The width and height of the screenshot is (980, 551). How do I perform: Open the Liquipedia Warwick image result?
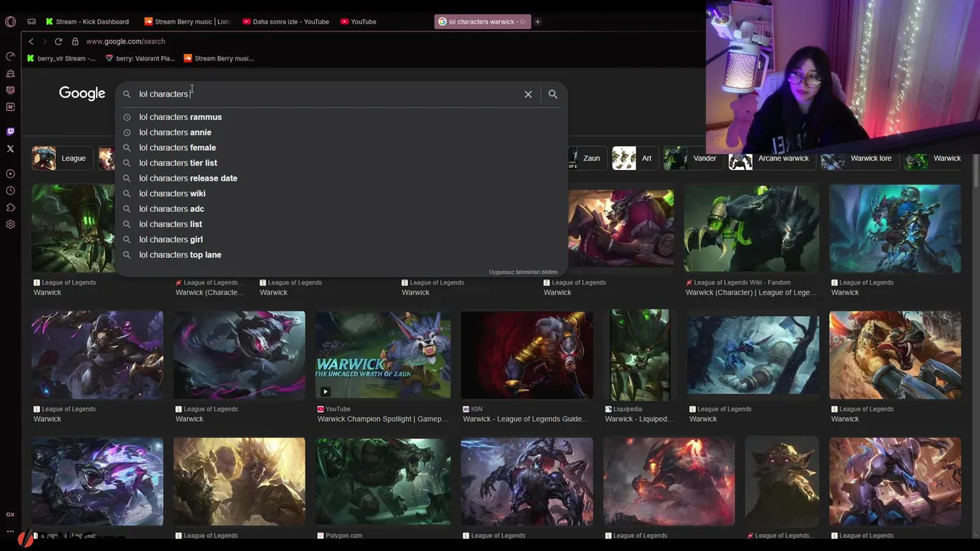[639, 354]
